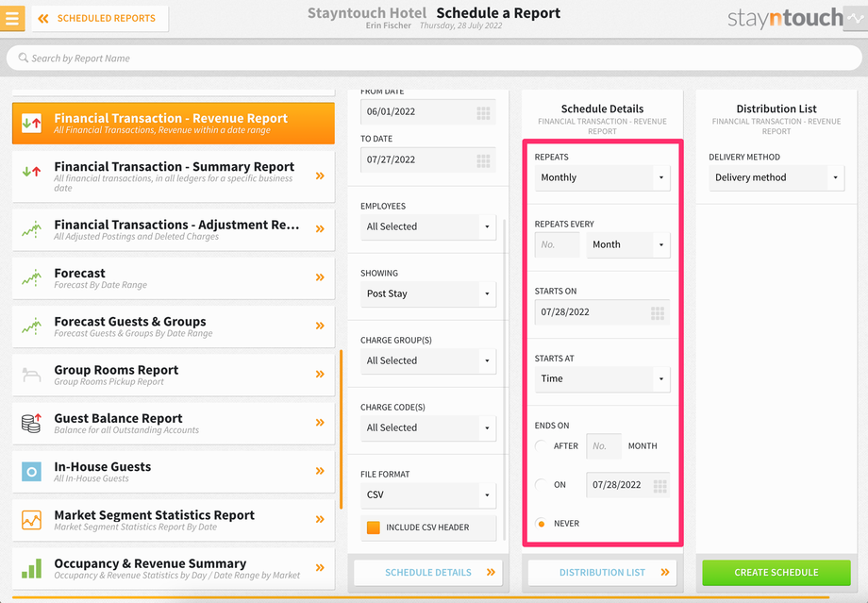
Task: Expand the Charge Group(s) dropdown
Action: pos(428,360)
